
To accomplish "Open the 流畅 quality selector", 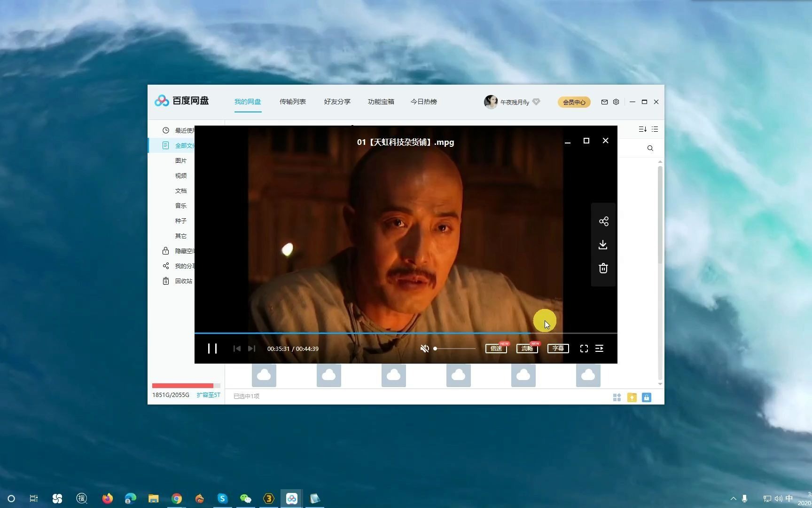I will 527,349.
